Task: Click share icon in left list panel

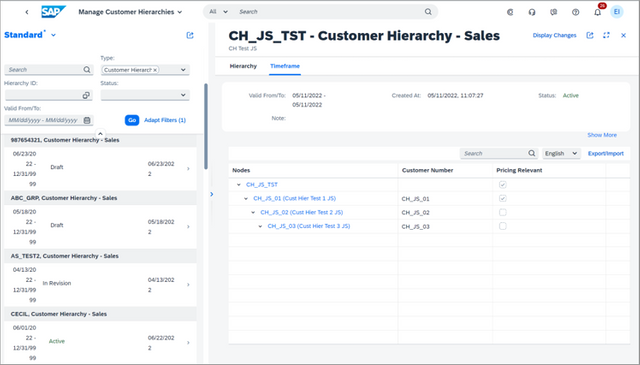Action: tap(190, 36)
